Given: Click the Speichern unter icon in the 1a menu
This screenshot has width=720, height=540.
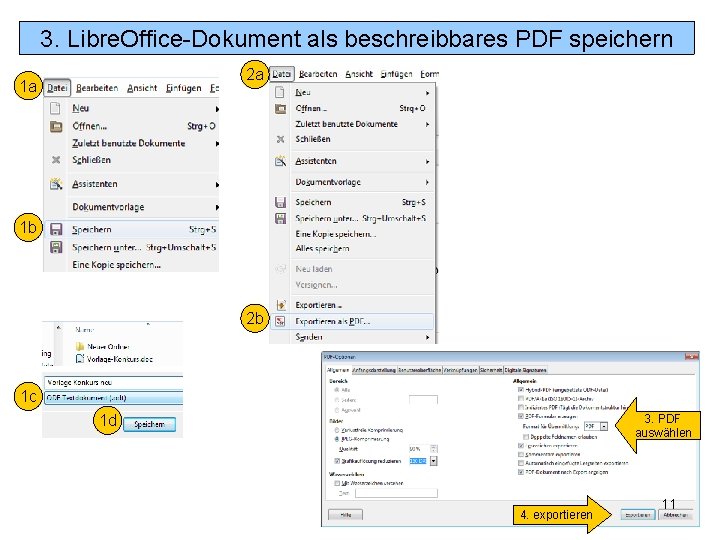Looking at the screenshot, I should 56,248.
